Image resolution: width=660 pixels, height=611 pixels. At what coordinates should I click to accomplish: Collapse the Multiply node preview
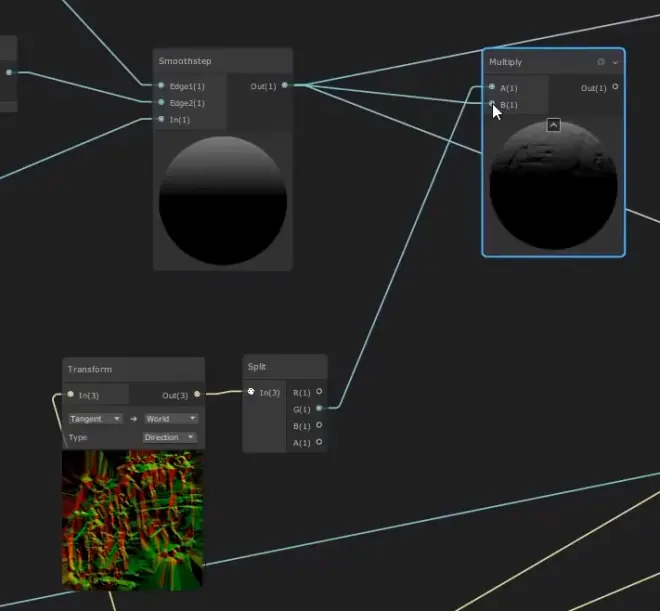click(554, 125)
